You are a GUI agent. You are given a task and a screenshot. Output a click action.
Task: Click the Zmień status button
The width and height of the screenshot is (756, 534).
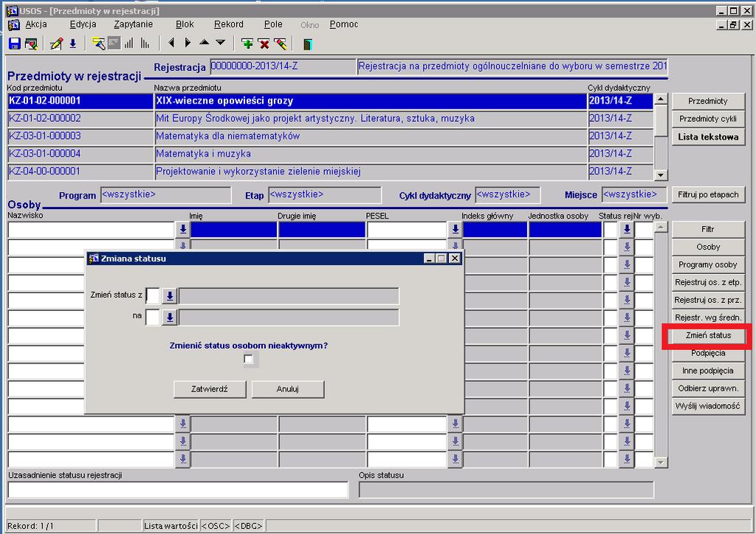pos(708,335)
